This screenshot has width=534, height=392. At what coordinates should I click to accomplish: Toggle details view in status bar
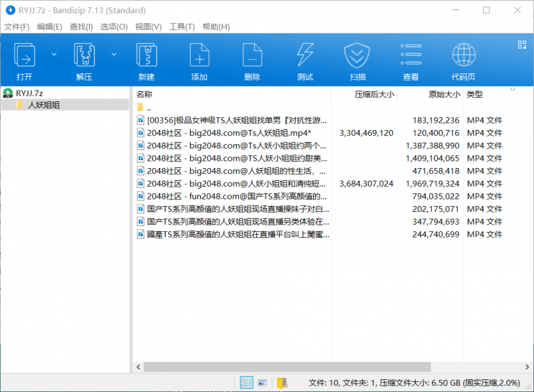[246, 383]
